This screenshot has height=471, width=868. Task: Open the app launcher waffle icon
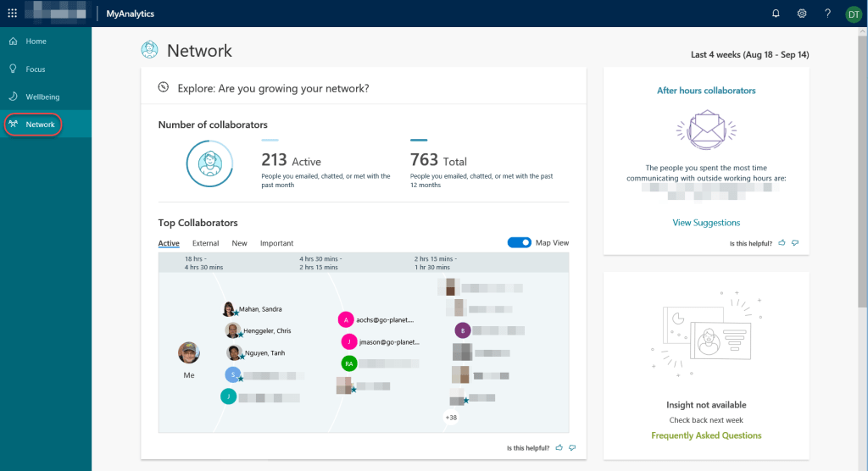click(x=12, y=14)
